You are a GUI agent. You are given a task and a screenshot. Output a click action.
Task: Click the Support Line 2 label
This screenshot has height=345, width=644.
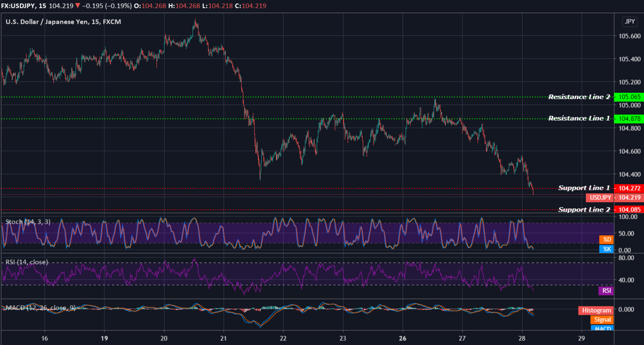point(584,210)
